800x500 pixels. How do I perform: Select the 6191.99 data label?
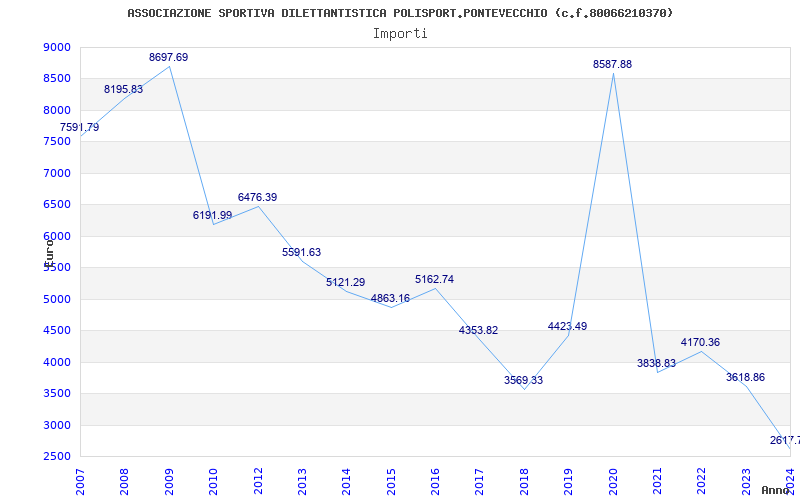[212, 216]
